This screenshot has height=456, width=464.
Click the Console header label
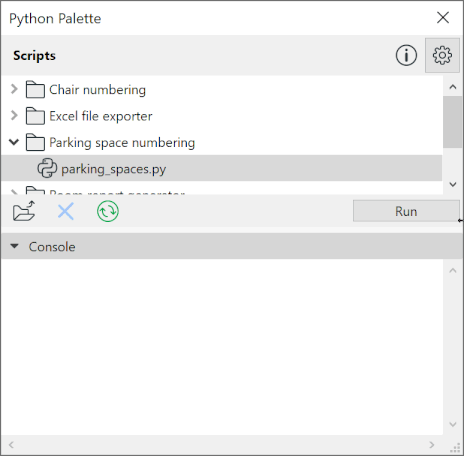tap(52, 247)
